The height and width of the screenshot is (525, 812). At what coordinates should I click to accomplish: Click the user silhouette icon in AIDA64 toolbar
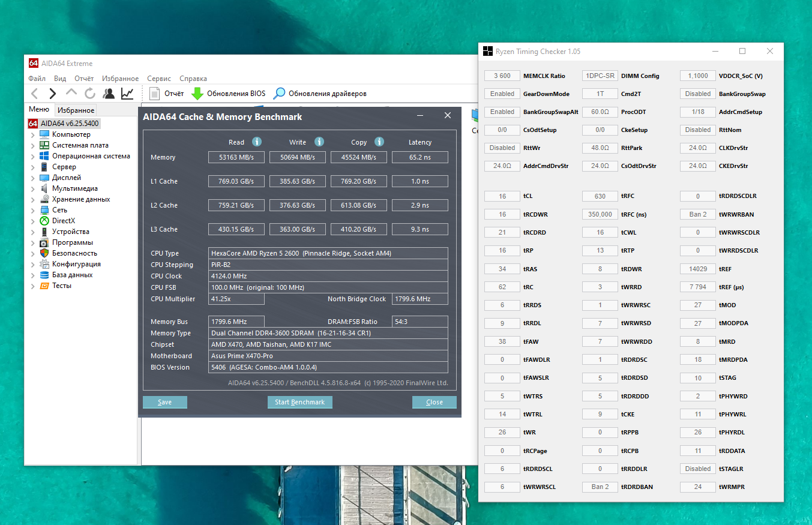click(109, 94)
